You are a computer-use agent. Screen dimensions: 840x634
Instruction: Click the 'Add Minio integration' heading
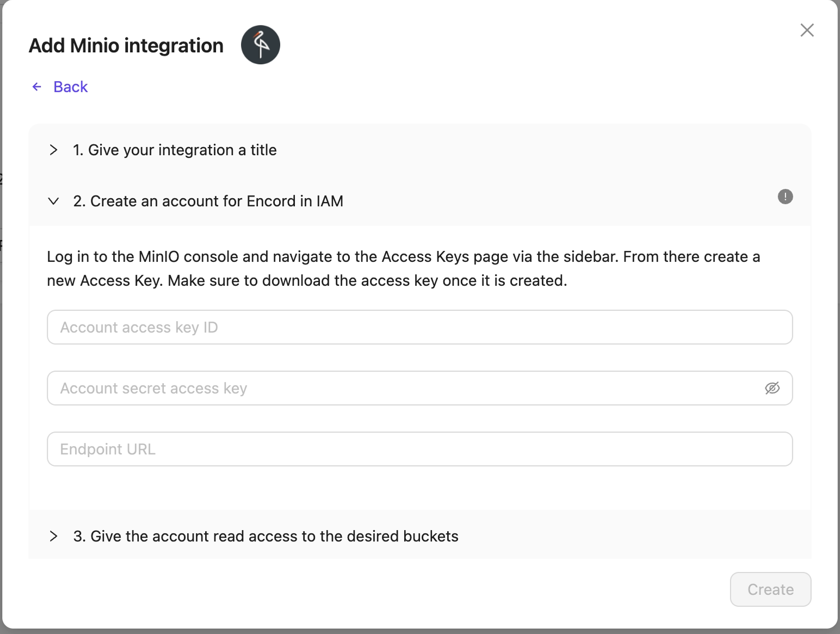126,45
